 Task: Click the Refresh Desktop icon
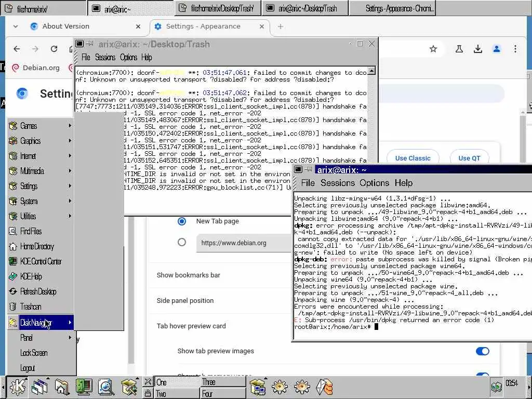click(x=13, y=291)
